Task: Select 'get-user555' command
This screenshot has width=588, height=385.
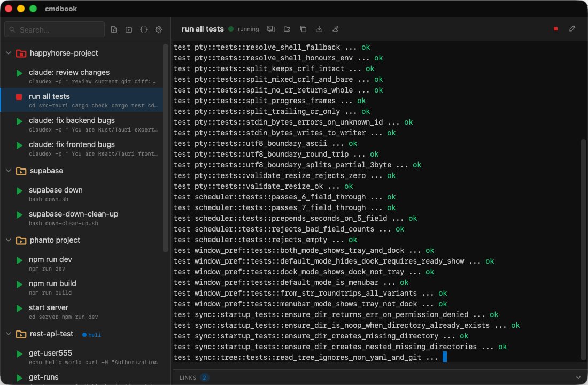Action: tap(82, 357)
